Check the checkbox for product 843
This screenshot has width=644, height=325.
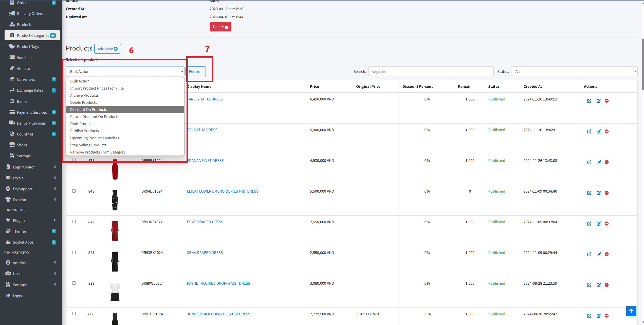(x=74, y=191)
